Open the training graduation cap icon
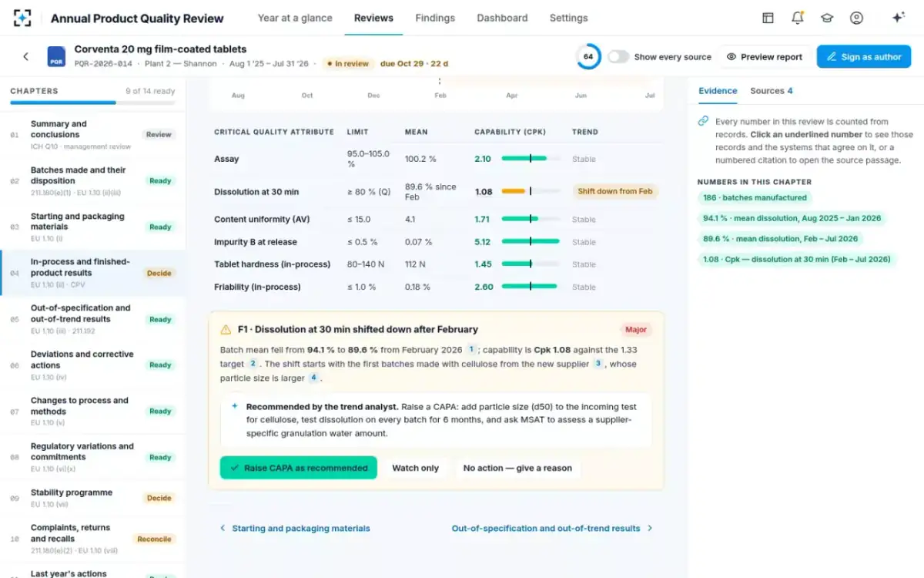Image resolution: width=924 pixels, height=578 pixels. tap(827, 18)
